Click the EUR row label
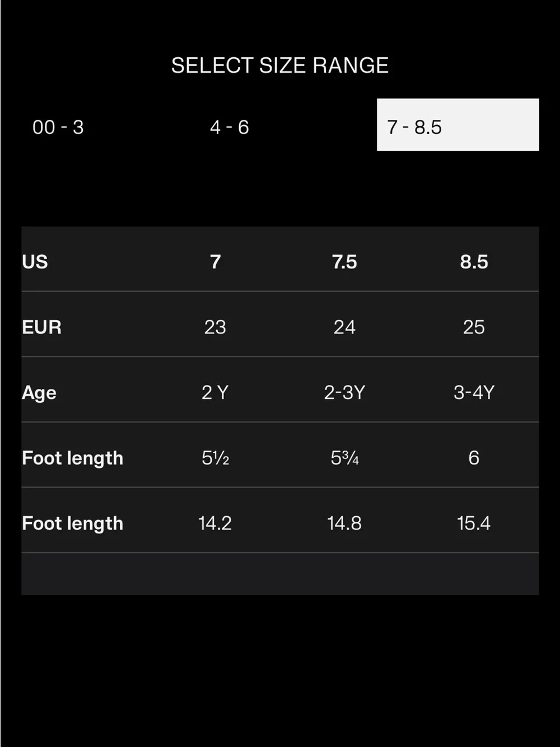Viewport: 560px width, 747px height. coord(41,327)
